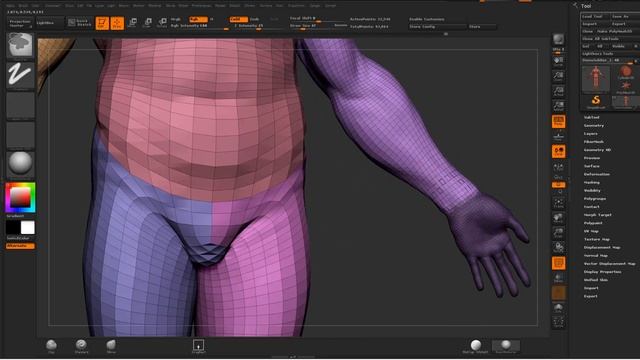Click the Zoom document icon
Screen dimensions: 640x360
pyautogui.click(x=558, y=76)
